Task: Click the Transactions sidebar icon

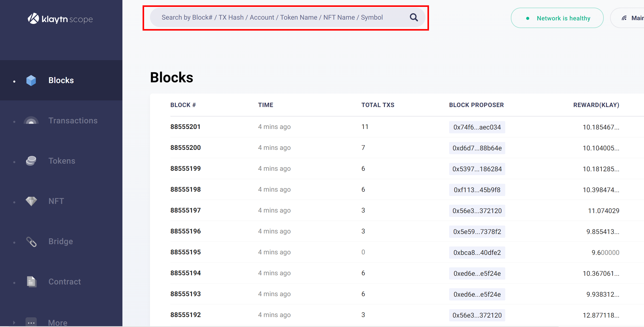Action: tap(31, 121)
